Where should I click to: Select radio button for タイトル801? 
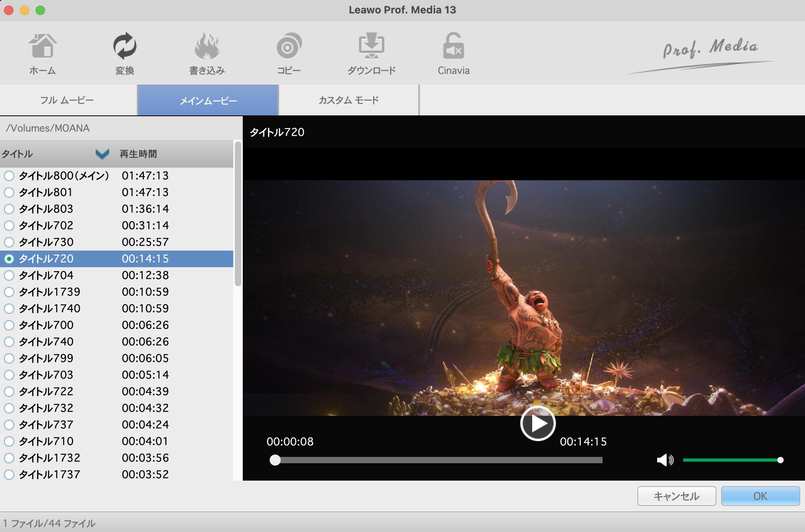[x=9, y=192]
